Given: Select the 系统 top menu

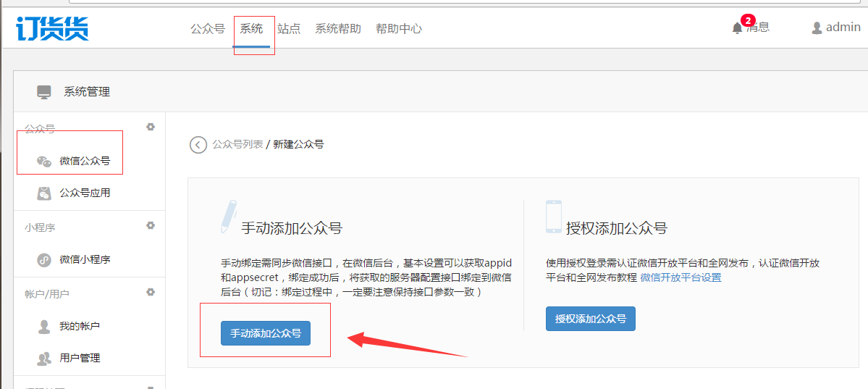Looking at the screenshot, I should (251, 28).
